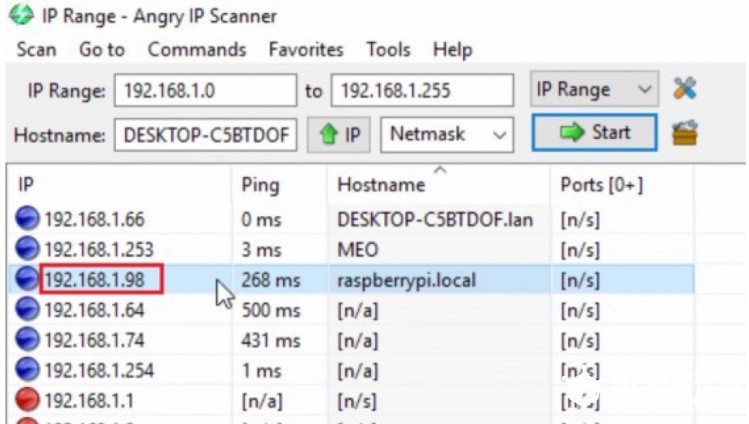Click the [n/s] ports cell for raspberrypi.local
The height and width of the screenshot is (424, 749).
(580, 281)
